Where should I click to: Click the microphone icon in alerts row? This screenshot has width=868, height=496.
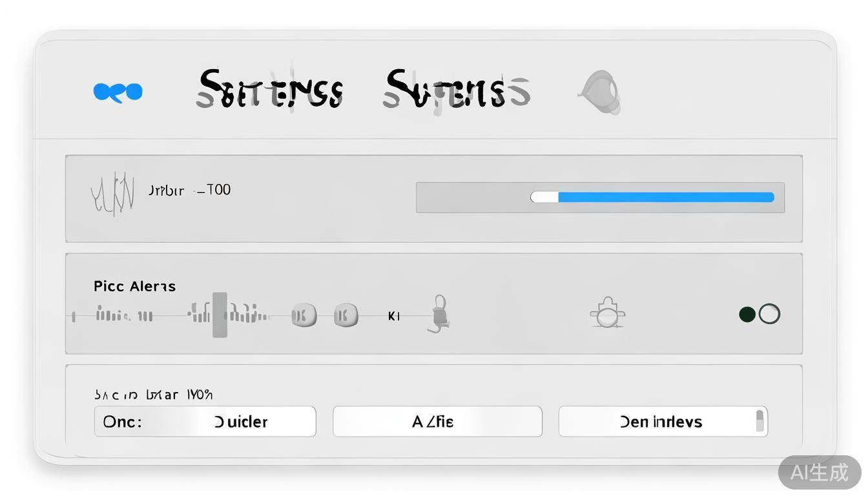click(440, 313)
